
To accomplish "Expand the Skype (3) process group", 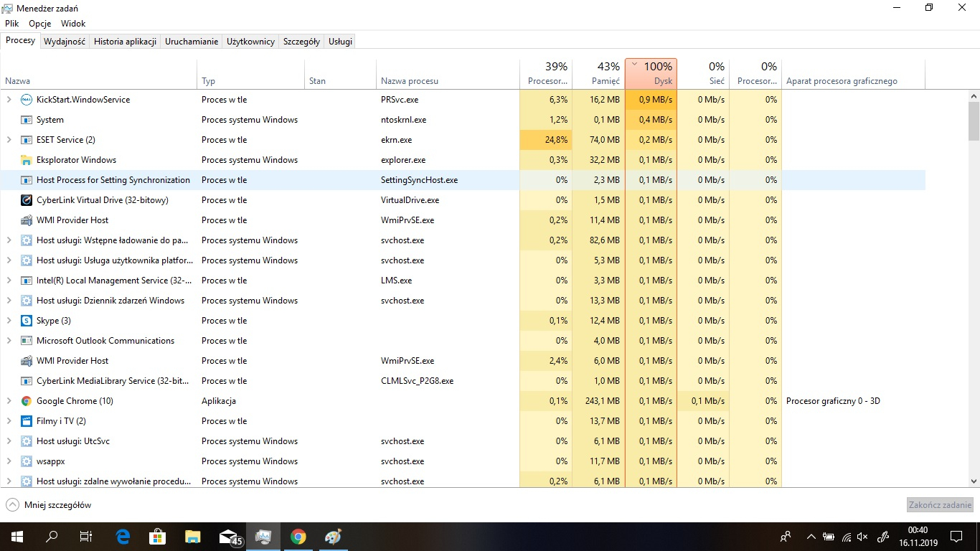I will point(9,321).
